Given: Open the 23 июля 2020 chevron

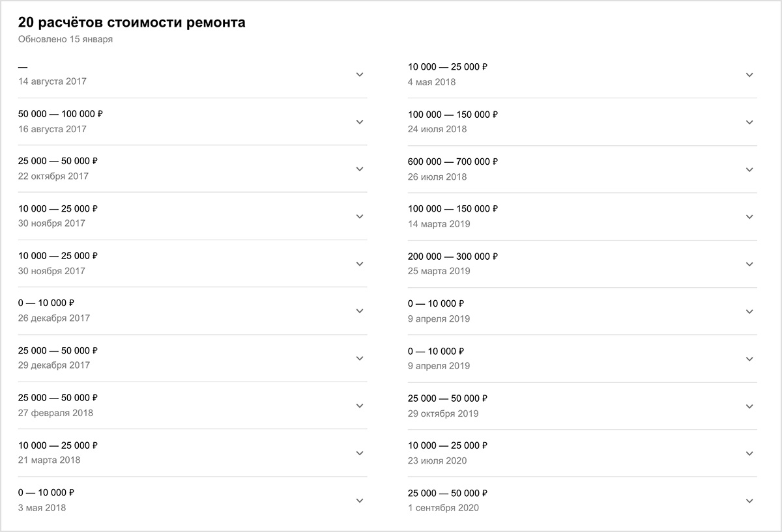Looking at the screenshot, I should (749, 453).
